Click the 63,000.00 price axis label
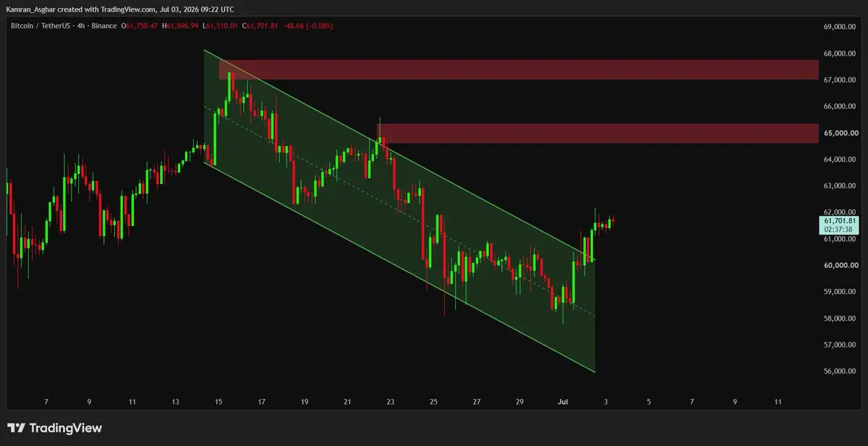Screen dimensions: 868x446 (841, 186)
